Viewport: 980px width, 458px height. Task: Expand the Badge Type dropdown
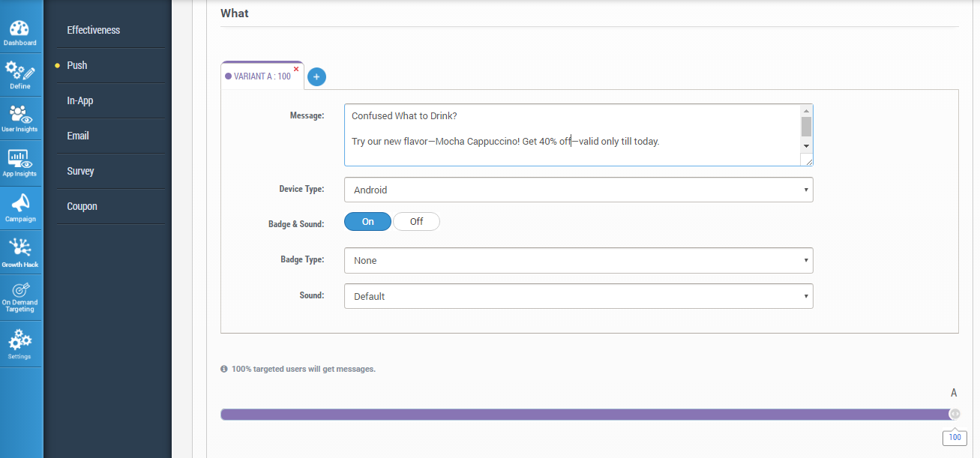click(x=578, y=260)
